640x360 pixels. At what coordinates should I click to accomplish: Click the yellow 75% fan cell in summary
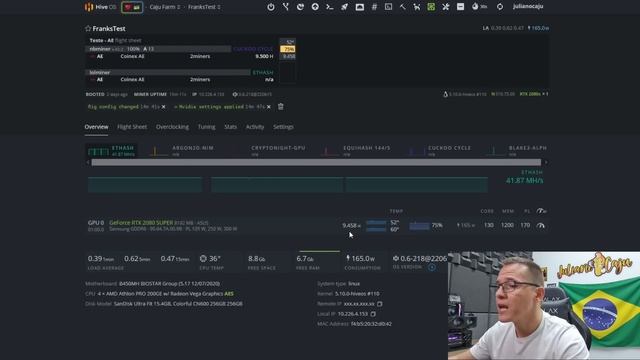coord(288,49)
